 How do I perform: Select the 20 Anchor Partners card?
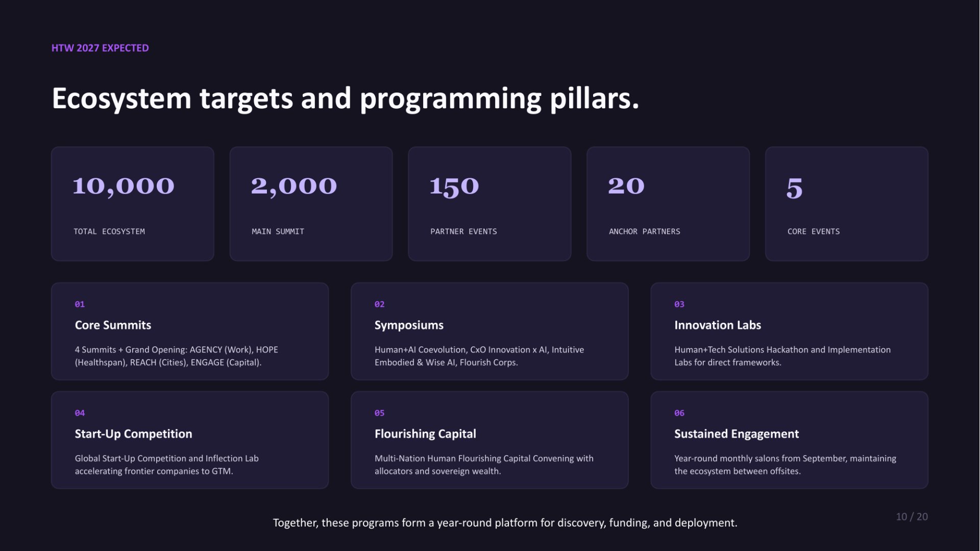tap(668, 204)
